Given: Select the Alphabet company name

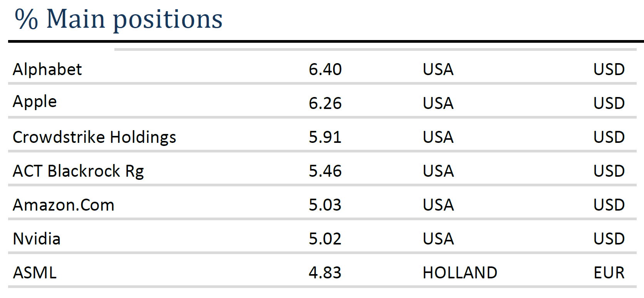Looking at the screenshot, I should (x=47, y=70).
